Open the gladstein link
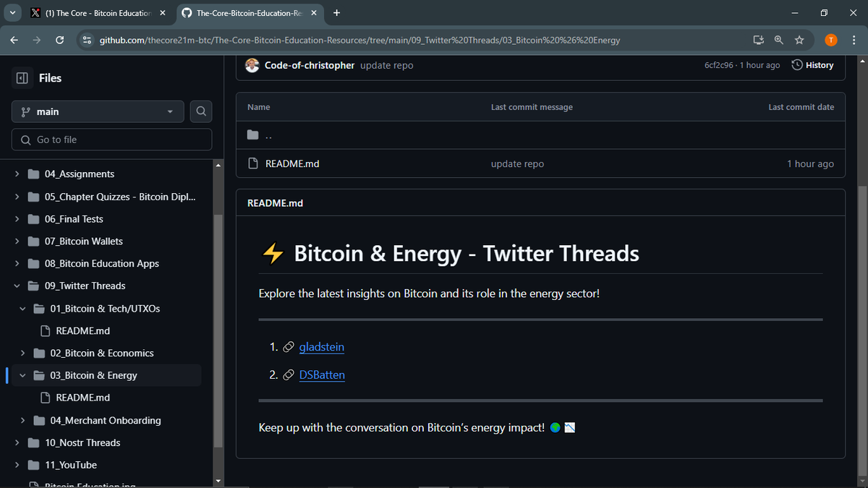The height and width of the screenshot is (488, 868). (322, 347)
